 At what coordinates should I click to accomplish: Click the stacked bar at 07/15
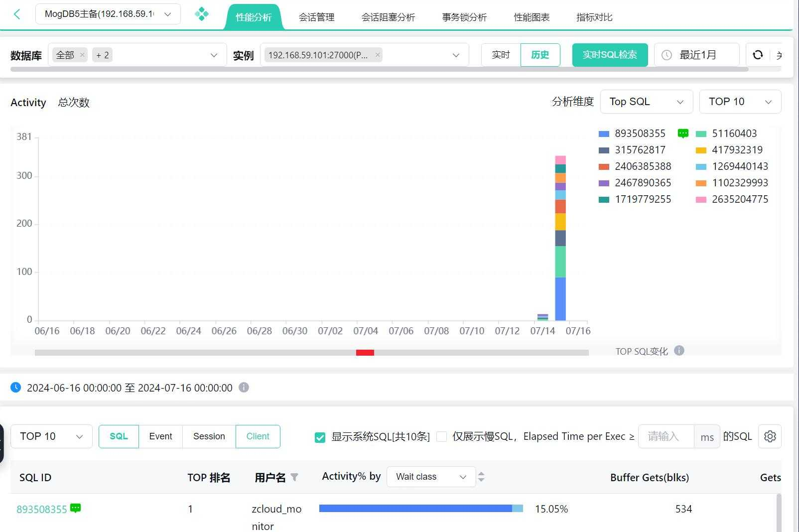pos(560,238)
